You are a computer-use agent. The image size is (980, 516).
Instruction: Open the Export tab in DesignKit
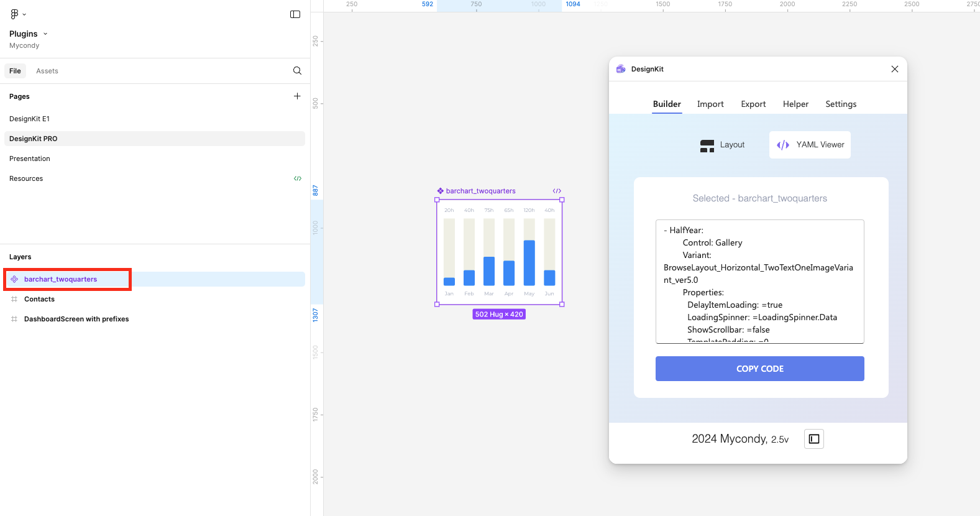(x=753, y=104)
